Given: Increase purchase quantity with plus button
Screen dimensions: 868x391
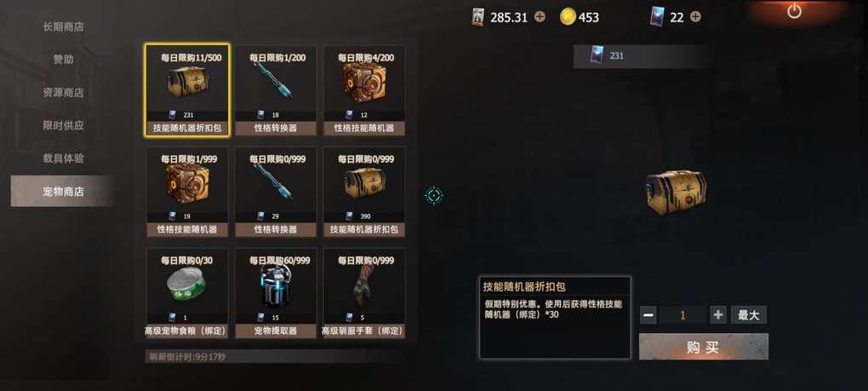Looking at the screenshot, I should click(x=718, y=315).
